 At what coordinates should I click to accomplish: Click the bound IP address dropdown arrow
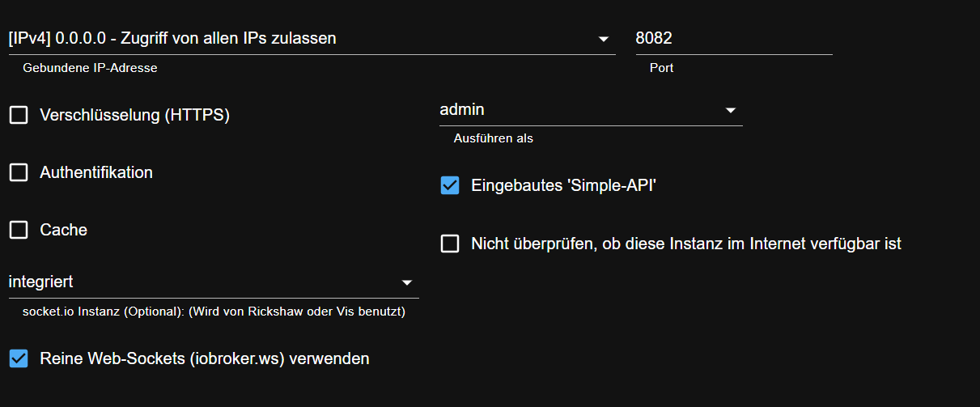pos(603,39)
